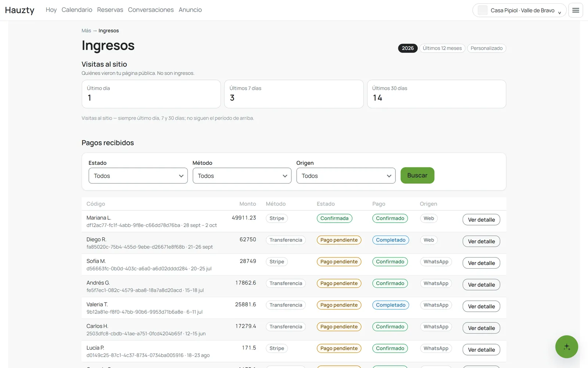Expand the Origen filter dropdown

coord(346,176)
